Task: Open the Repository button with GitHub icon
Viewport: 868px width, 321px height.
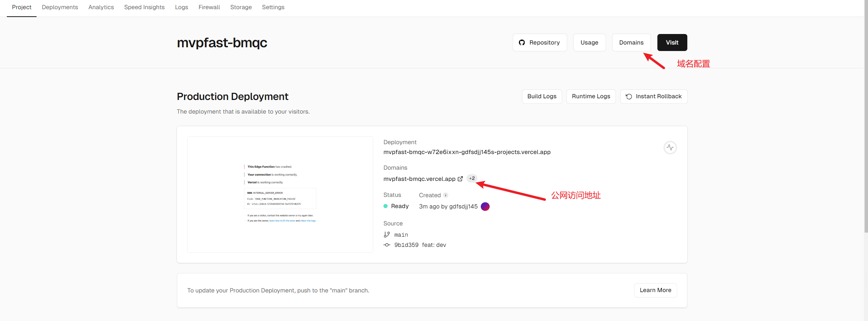Action: [539, 43]
